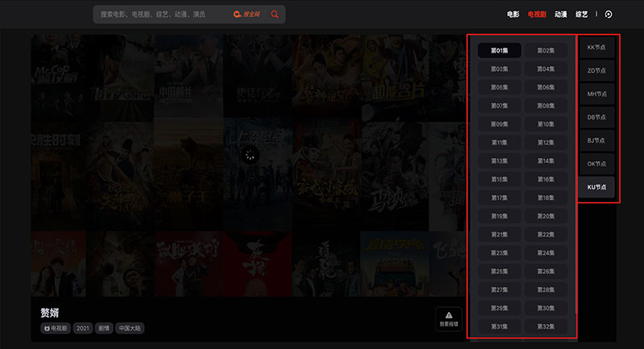This screenshot has height=349, width=644.
Task: Click the 2021 year tag
Action: coord(83,329)
